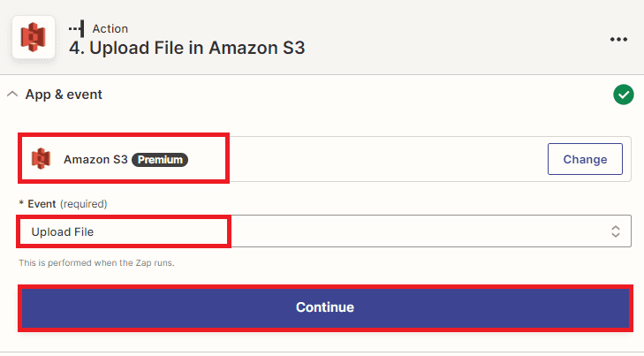Click the Amazon S3 app name text

[95, 160]
